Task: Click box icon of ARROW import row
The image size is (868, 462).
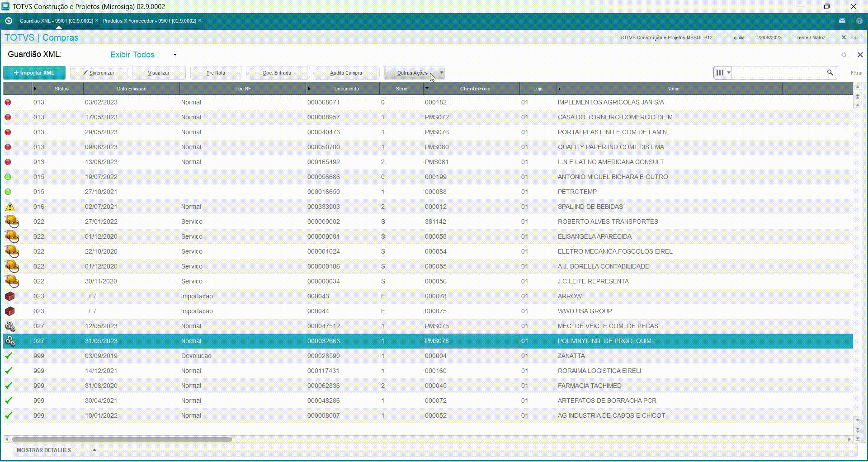Action: pos(9,296)
